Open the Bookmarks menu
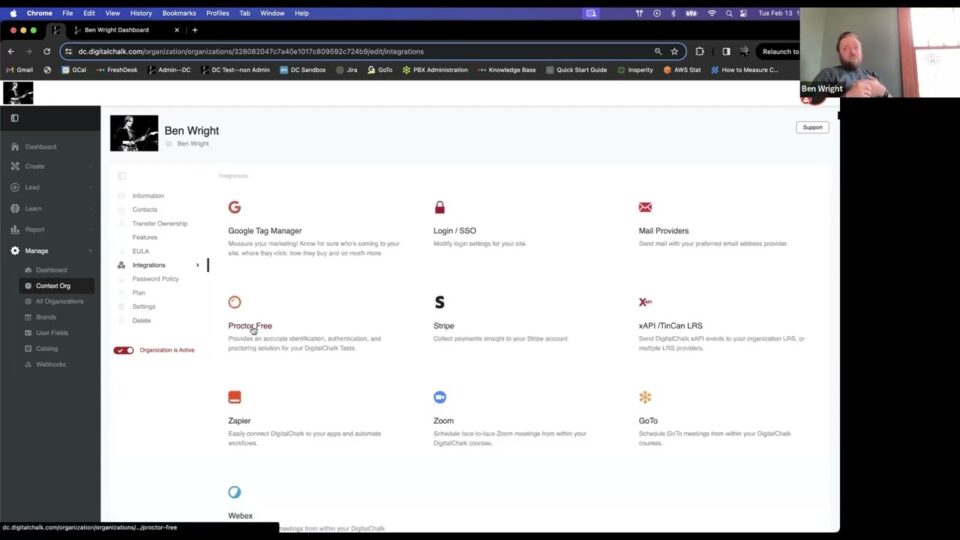Screen dimensions: 960x540 [x=179, y=13]
